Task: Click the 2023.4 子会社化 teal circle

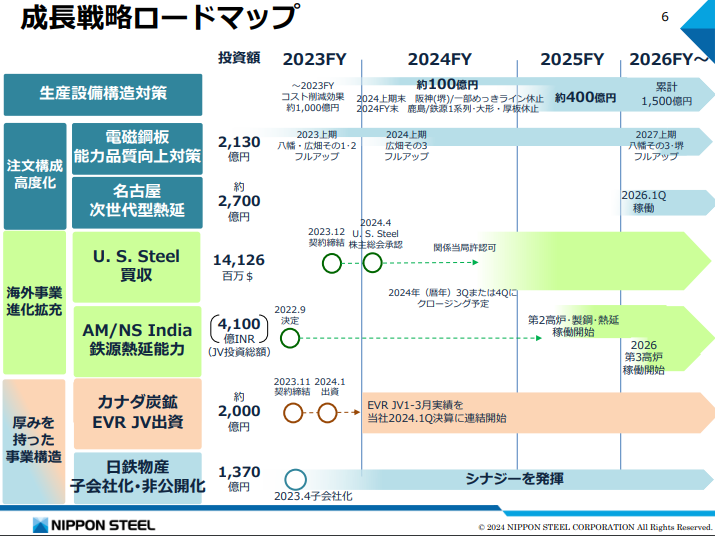Action: coord(295,479)
